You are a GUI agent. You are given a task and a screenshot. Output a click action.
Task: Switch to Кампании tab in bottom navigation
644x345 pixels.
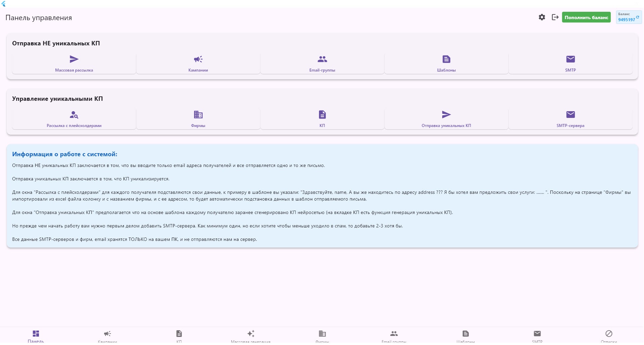click(x=107, y=336)
